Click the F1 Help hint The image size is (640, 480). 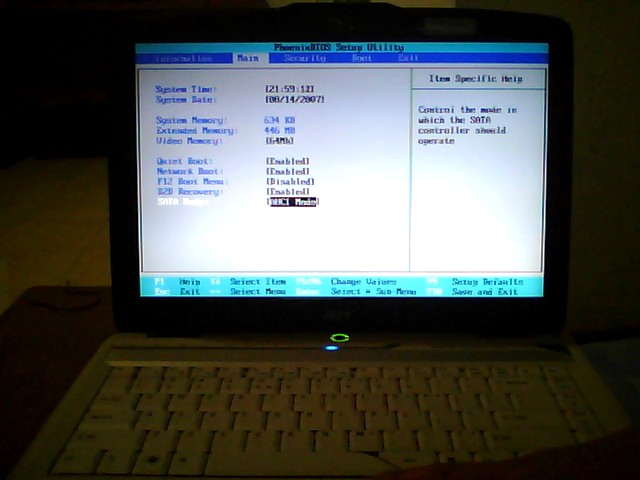click(x=178, y=282)
